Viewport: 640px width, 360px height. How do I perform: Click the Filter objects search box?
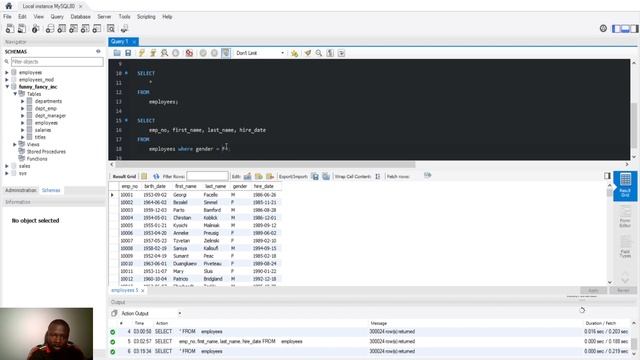coord(57,62)
